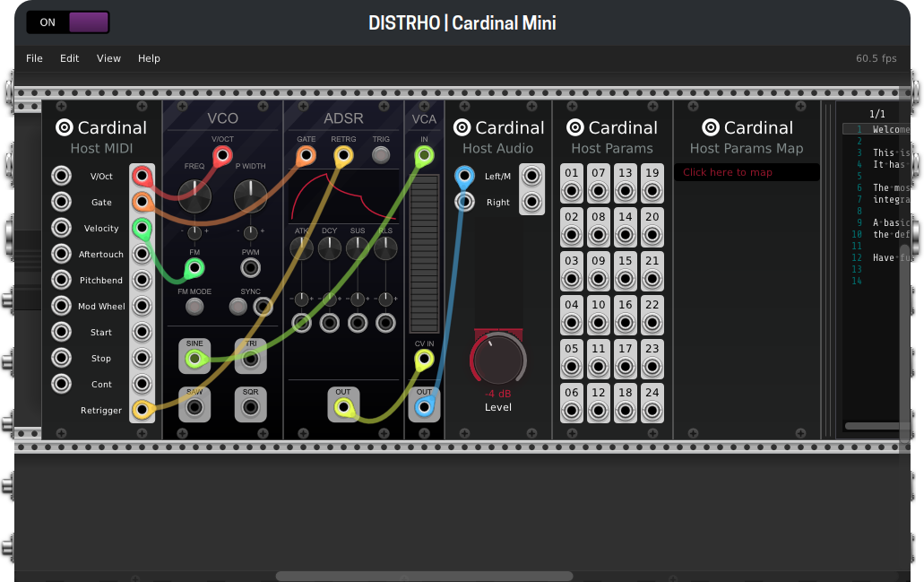Click Host Params port 24 jack

click(x=652, y=411)
